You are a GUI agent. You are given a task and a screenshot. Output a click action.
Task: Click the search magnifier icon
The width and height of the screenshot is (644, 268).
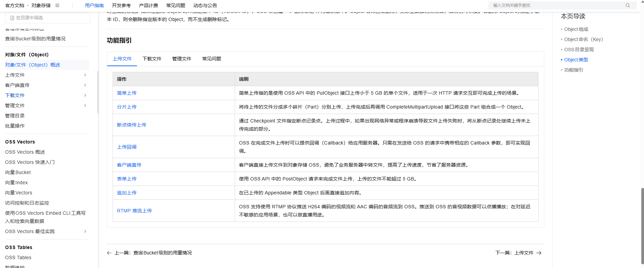[628, 5]
